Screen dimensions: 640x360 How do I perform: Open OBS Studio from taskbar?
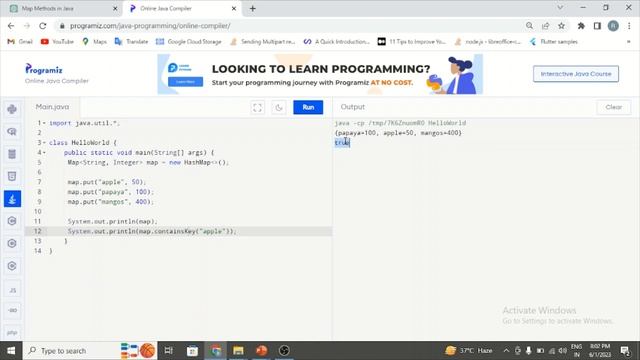(x=284, y=351)
